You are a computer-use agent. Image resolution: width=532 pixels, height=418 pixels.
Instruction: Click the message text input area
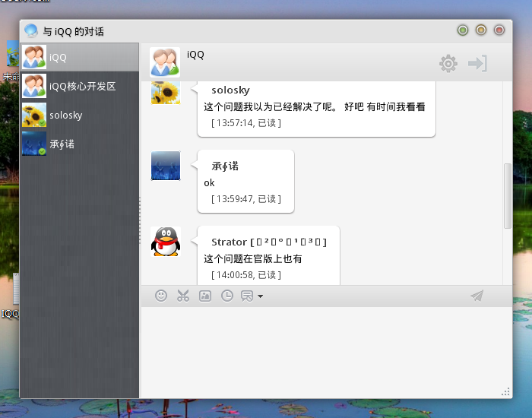(x=327, y=352)
